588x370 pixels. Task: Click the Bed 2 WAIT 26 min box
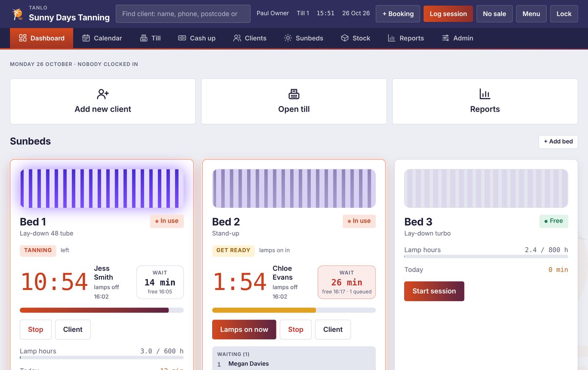click(346, 282)
